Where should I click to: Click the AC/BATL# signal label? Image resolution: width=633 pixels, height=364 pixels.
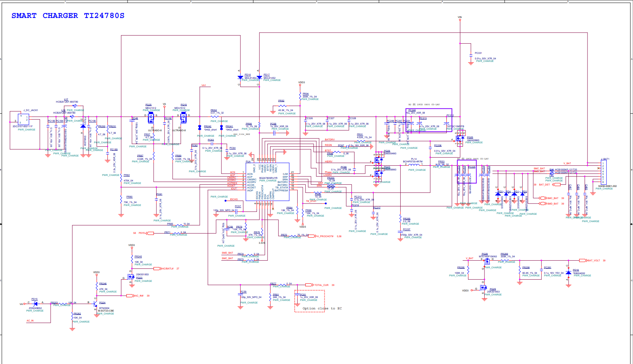[x=168, y=269]
